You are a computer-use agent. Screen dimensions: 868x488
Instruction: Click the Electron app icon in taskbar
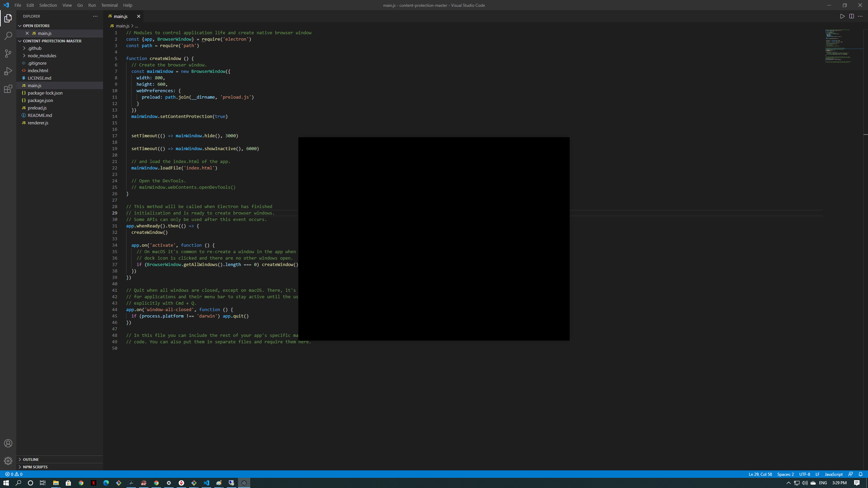point(244,483)
